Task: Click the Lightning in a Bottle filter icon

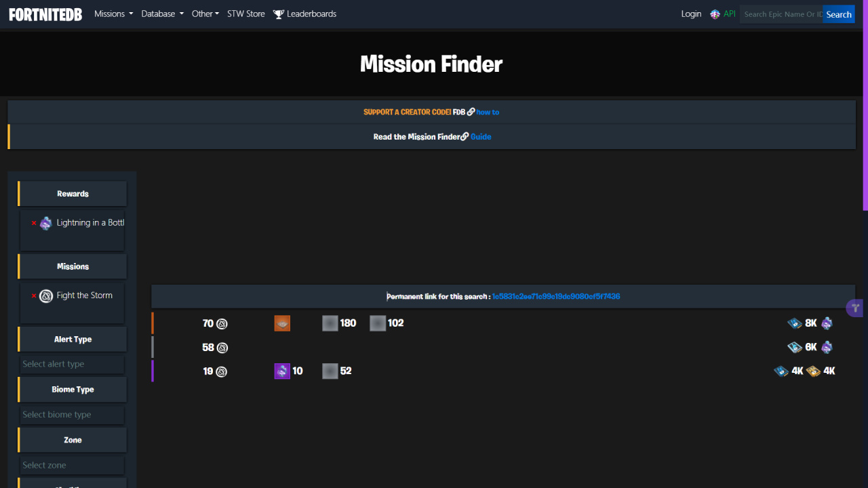Action: coord(45,223)
